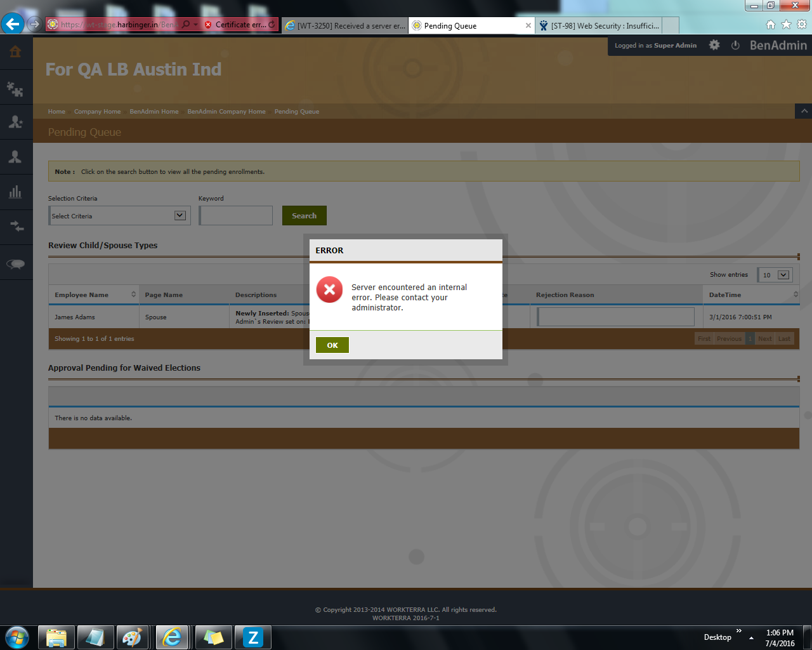
Task: Open the notebook app taskbar icon
Action: click(96, 637)
